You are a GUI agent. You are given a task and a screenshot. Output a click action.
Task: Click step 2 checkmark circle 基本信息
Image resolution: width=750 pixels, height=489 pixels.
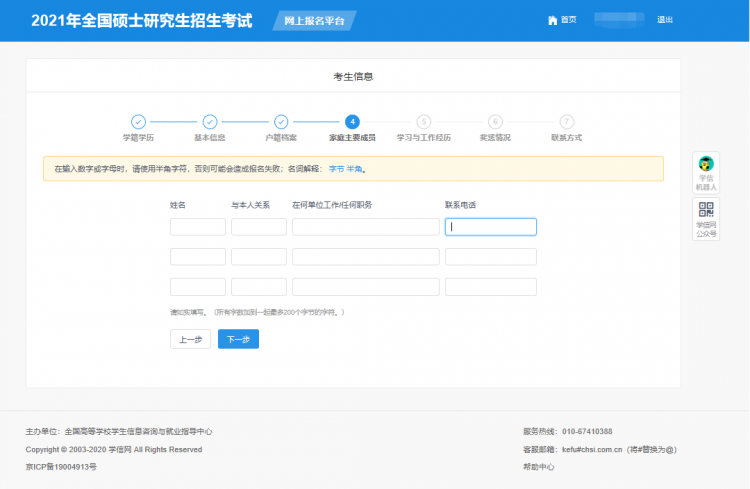point(209,121)
